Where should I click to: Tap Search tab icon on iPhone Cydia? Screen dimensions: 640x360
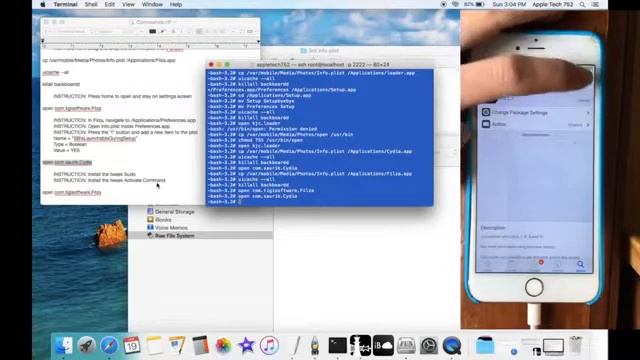[580, 266]
